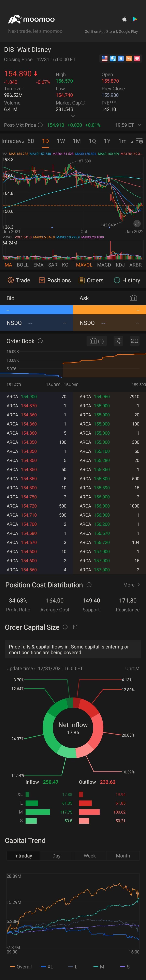
Task: Share Order Capital Size via share icon
Action: tap(75, 627)
